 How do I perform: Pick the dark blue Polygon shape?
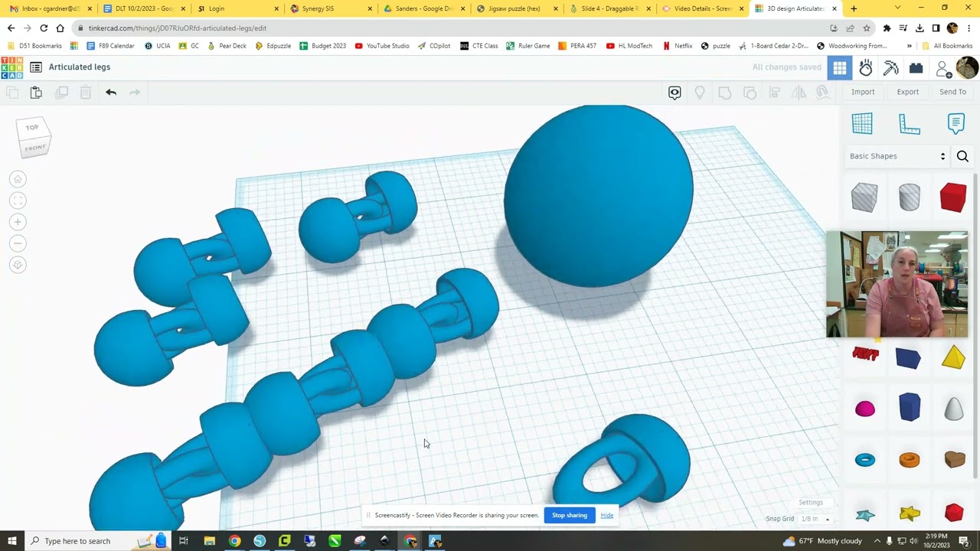[909, 407]
